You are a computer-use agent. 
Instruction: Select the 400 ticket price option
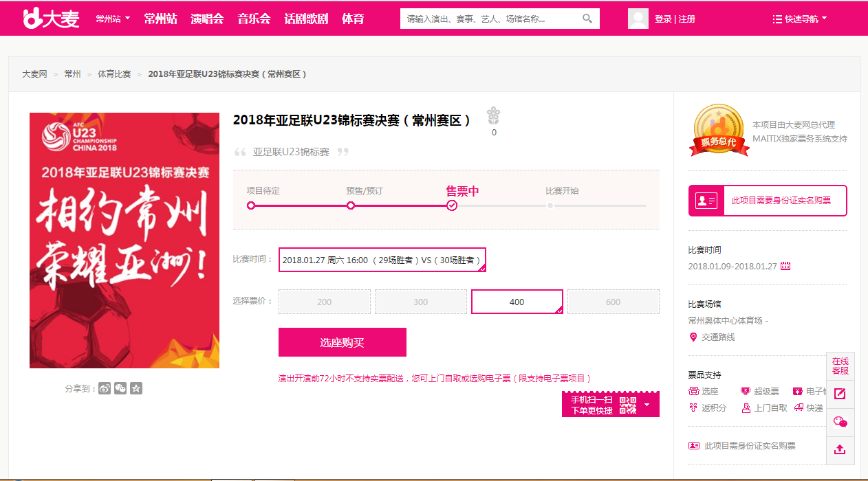tap(517, 302)
